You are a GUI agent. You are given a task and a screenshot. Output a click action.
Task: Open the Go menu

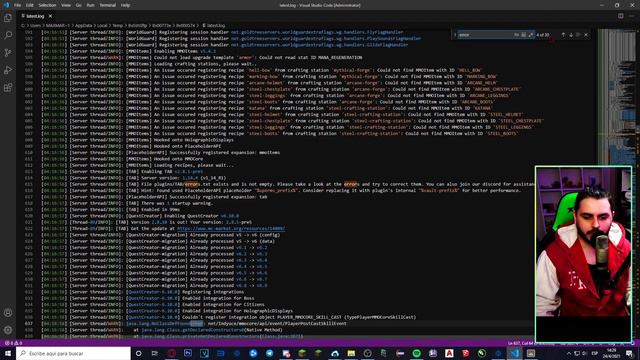point(78,5)
